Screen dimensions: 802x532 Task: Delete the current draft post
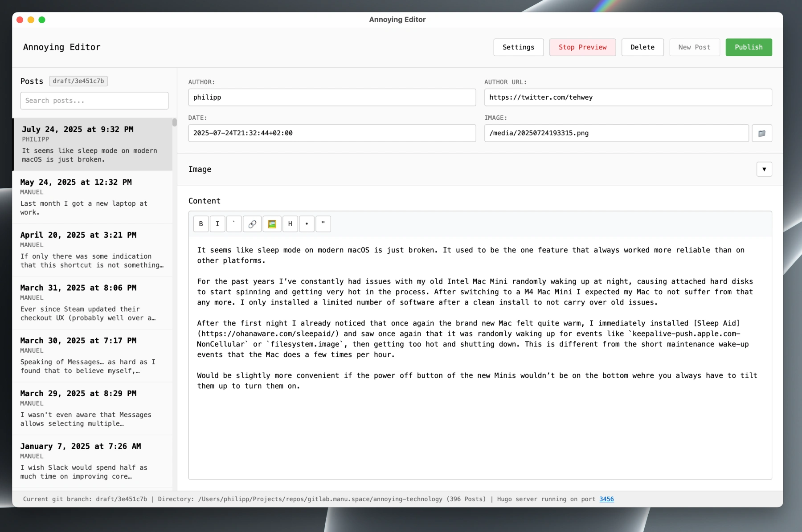coord(642,47)
